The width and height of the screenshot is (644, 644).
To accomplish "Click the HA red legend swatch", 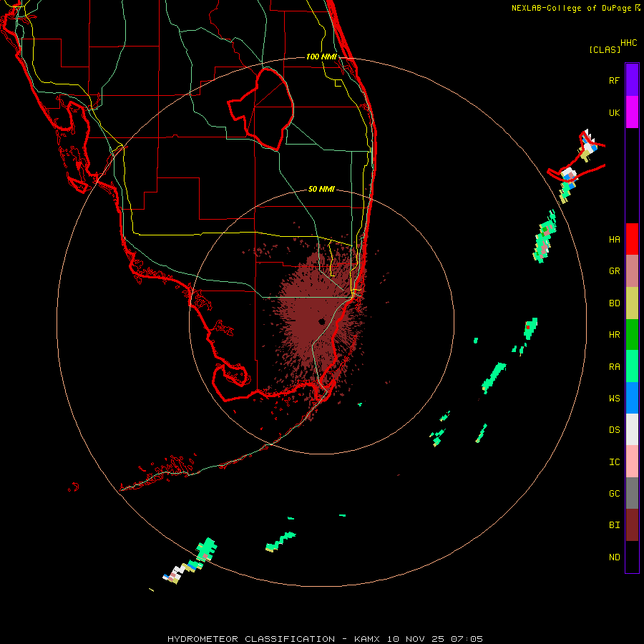I will point(632,239).
